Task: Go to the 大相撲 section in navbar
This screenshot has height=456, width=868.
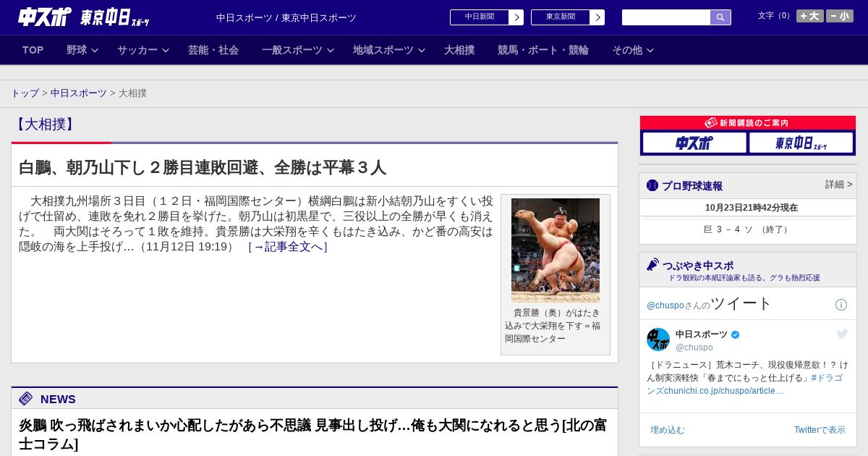Action: (x=459, y=50)
